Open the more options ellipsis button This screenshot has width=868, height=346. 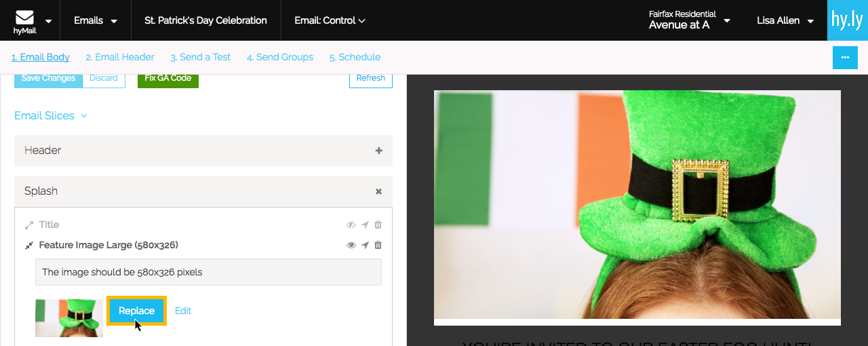click(845, 58)
